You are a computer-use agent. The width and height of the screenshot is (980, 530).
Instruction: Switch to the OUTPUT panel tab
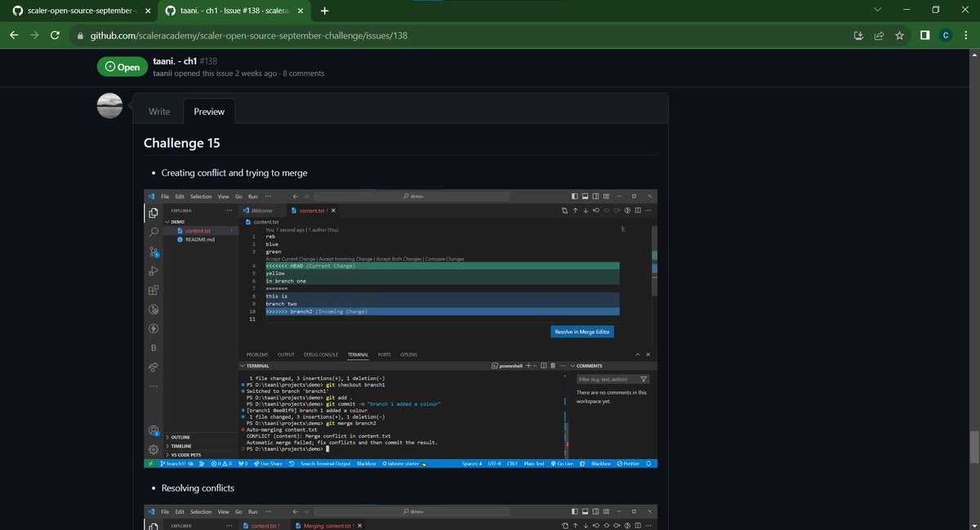[x=286, y=355]
